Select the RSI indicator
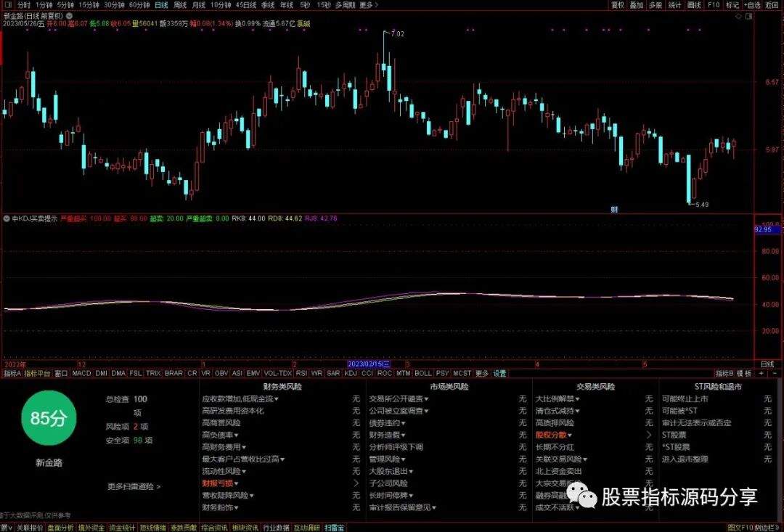 pyautogui.click(x=301, y=374)
